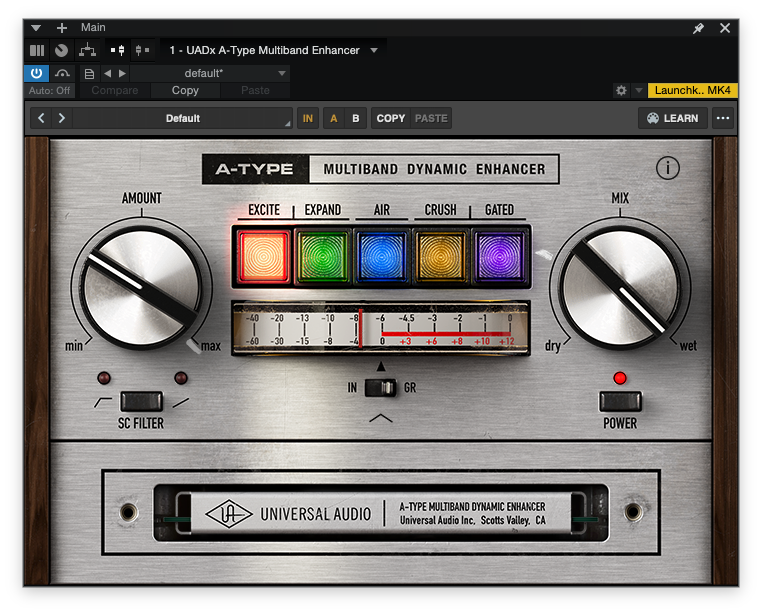This screenshot has height=614, width=762.
Task: Select the orange EXCITE mode button
Action: point(263,256)
